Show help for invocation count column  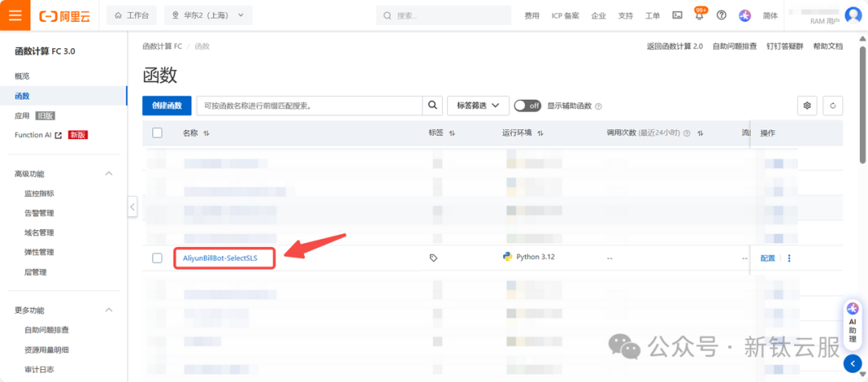687,133
